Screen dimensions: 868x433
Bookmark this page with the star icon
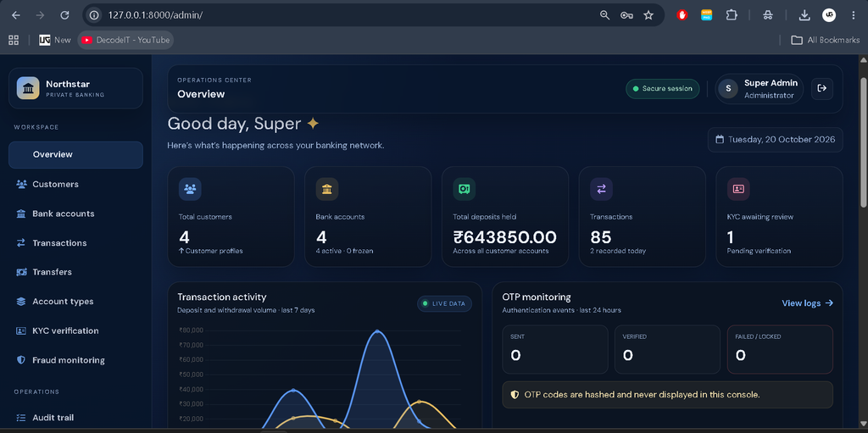[648, 15]
